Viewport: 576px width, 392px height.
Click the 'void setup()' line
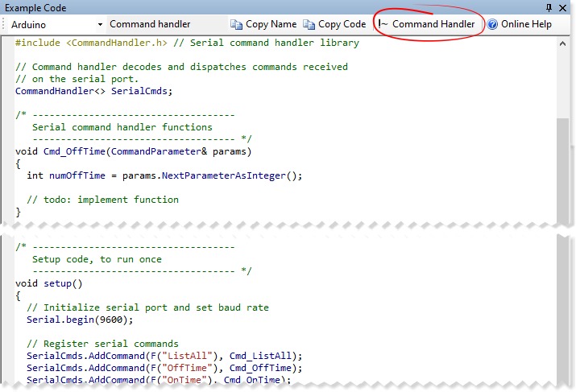click(x=49, y=283)
